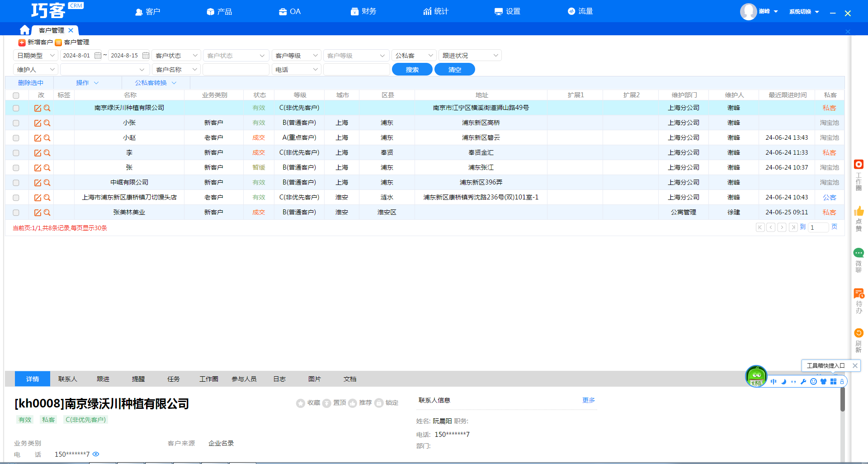Click the 新增客户 add icon
Image resolution: width=868 pixels, height=464 pixels.
point(22,43)
